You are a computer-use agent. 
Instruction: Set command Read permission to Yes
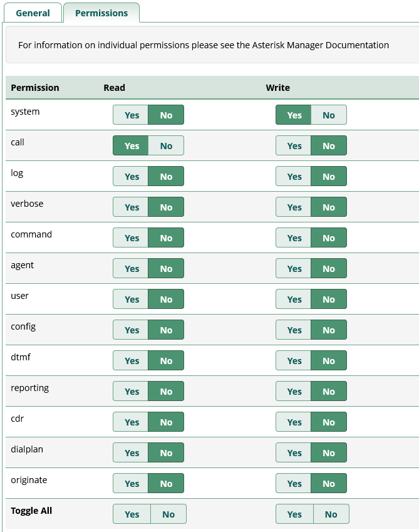pos(131,238)
